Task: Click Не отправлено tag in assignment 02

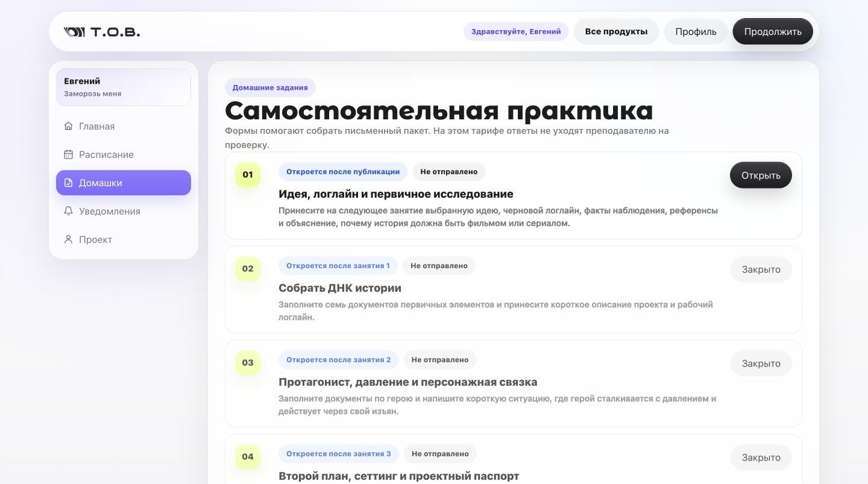Action: click(439, 266)
